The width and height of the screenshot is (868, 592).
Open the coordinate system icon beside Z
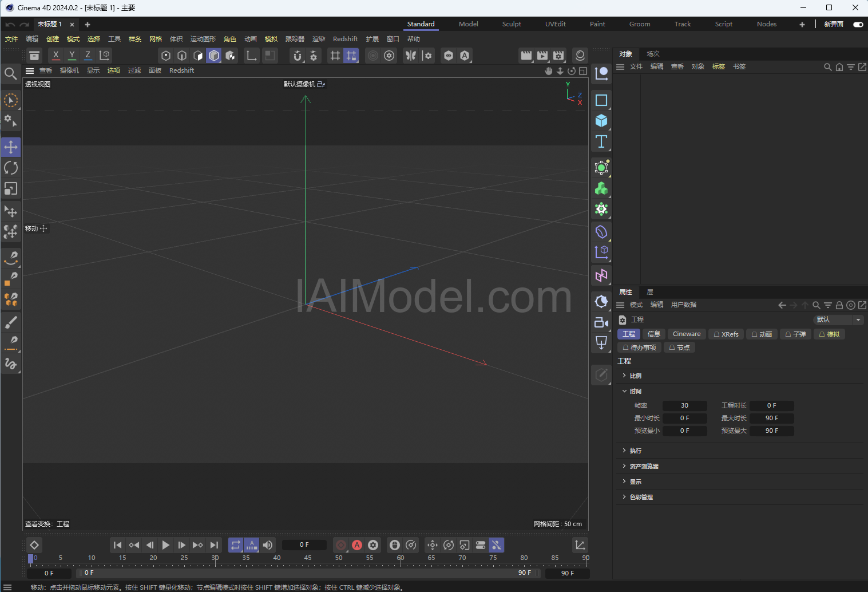[104, 56]
